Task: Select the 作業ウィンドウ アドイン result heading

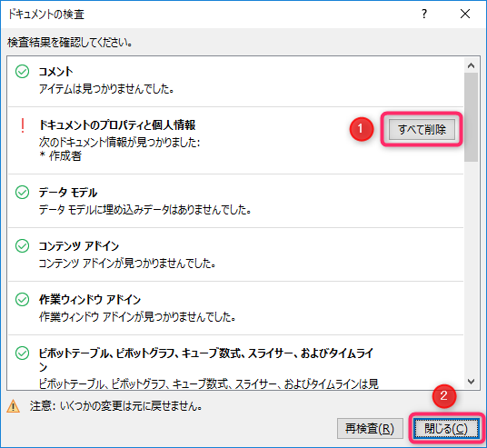Action: click(x=90, y=300)
